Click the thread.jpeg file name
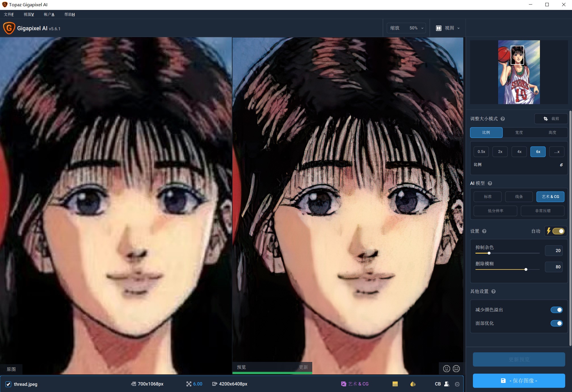Image resolution: width=572 pixels, height=392 pixels. pos(26,384)
